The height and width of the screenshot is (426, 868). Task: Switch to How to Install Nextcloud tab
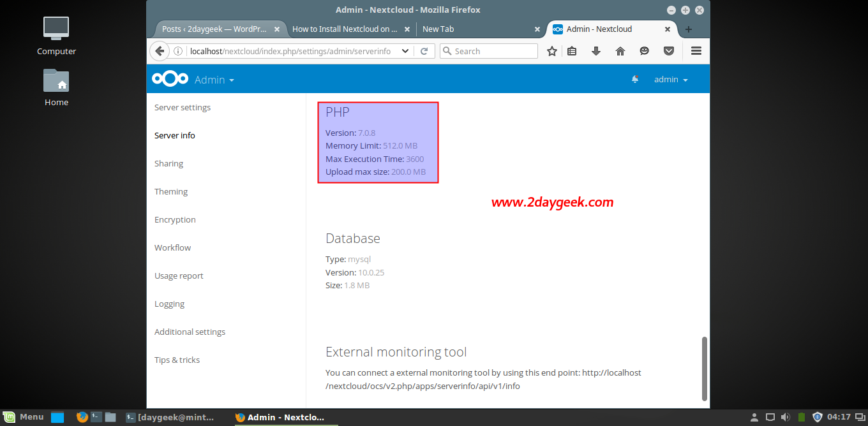345,29
